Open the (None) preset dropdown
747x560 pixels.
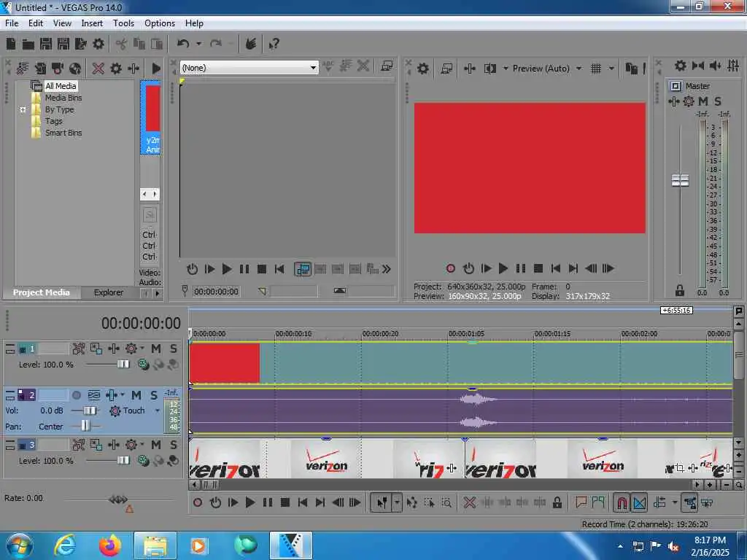pyautogui.click(x=313, y=68)
